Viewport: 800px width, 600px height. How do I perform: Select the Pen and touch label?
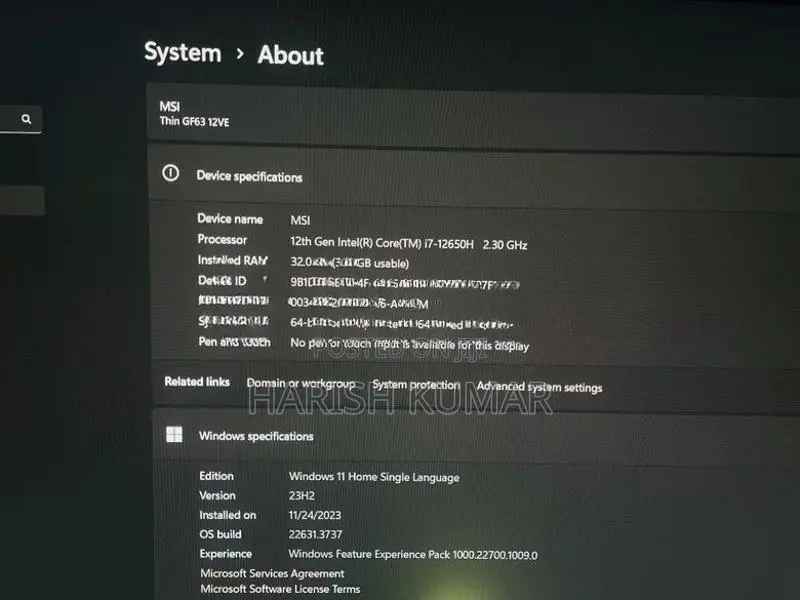pos(234,342)
